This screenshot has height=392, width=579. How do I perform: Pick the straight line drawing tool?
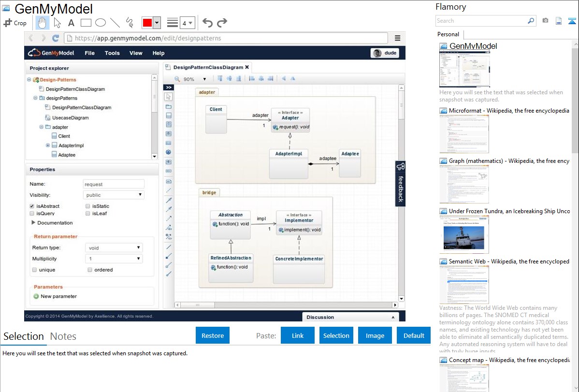[x=115, y=23]
